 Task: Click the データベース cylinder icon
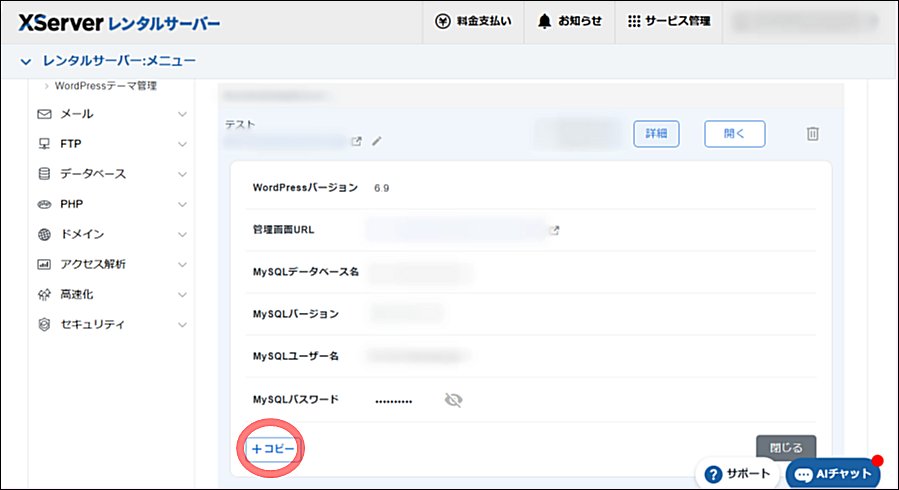coord(44,174)
